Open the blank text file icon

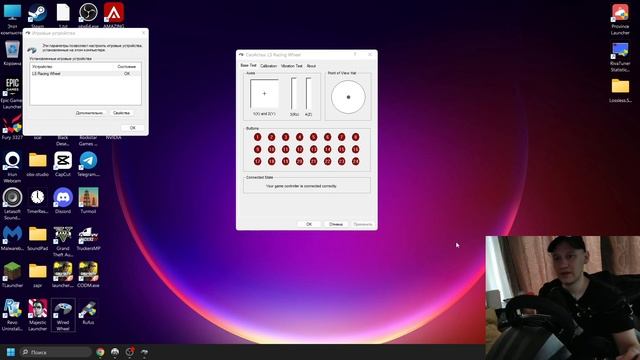click(x=63, y=16)
